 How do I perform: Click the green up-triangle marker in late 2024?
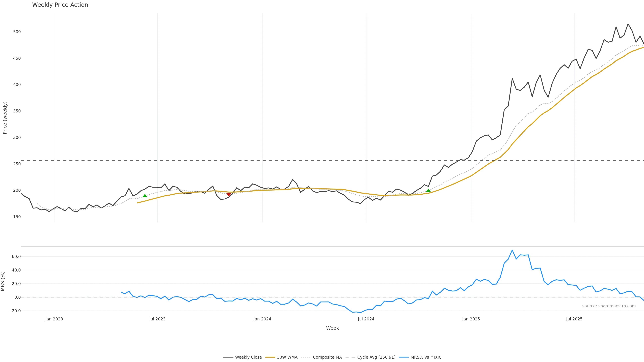click(428, 191)
